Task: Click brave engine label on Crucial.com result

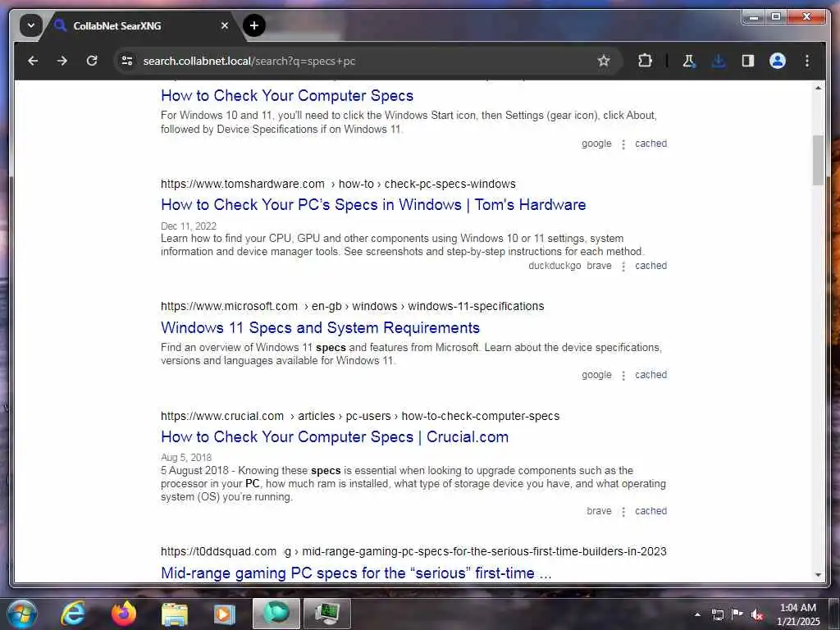Action: [599, 511]
